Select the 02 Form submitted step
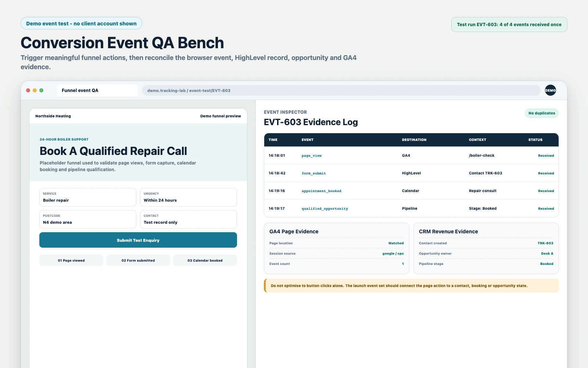 point(138,260)
